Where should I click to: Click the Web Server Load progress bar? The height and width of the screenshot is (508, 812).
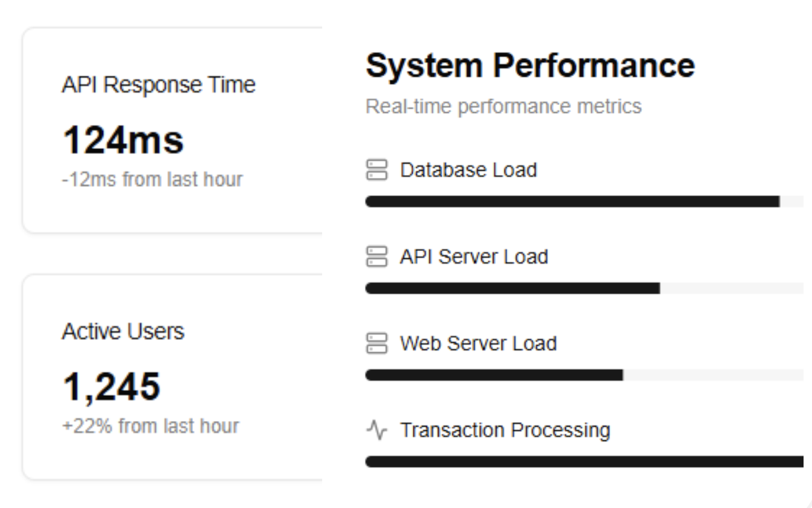(x=584, y=375)
